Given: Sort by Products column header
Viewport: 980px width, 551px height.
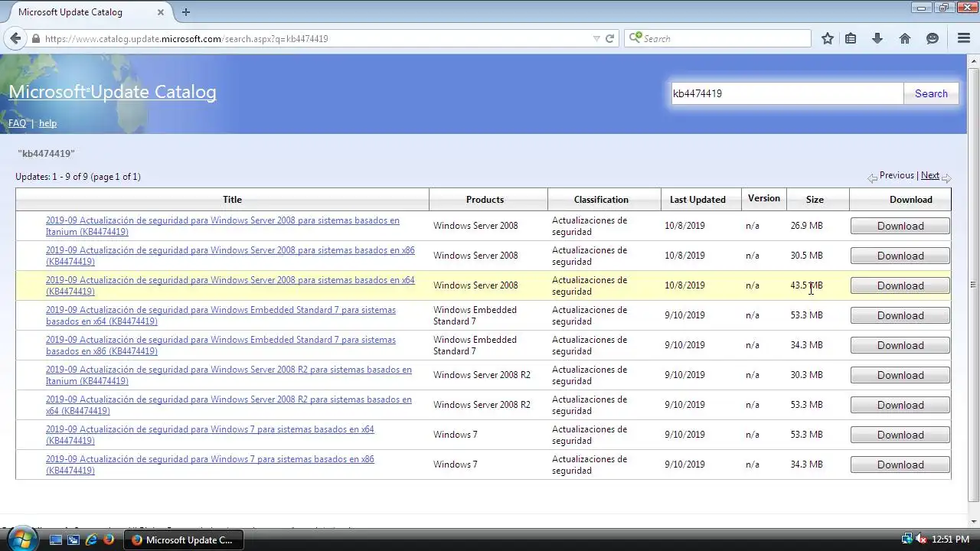Looking at the screenshot, I should point(485,200).
